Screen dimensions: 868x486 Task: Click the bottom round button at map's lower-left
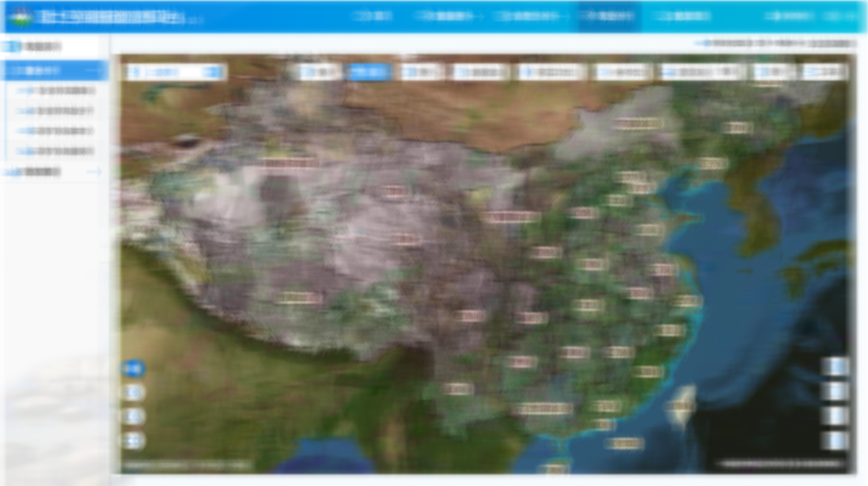[134, 440]
